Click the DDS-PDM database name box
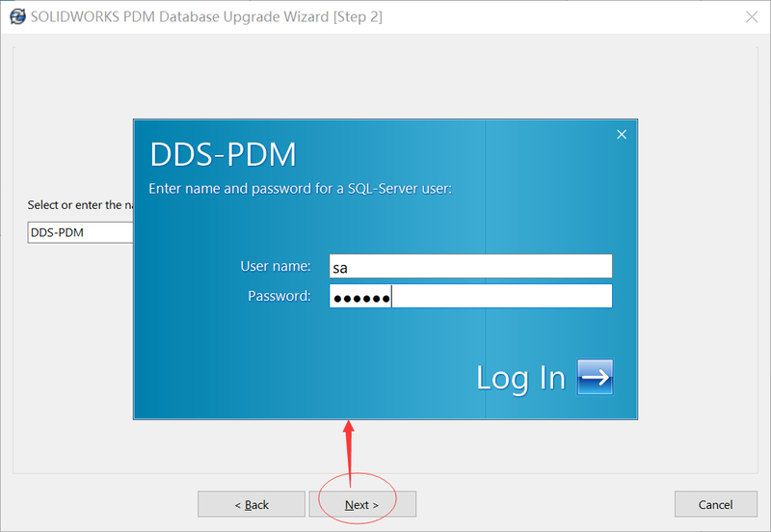The image size is (771, 532). 80,232
